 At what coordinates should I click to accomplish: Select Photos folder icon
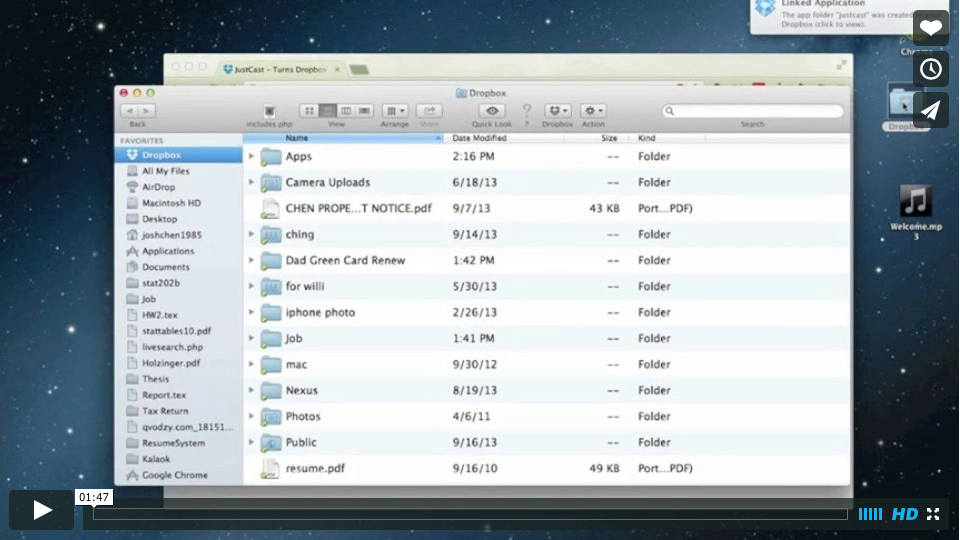(x=270, y=416)
